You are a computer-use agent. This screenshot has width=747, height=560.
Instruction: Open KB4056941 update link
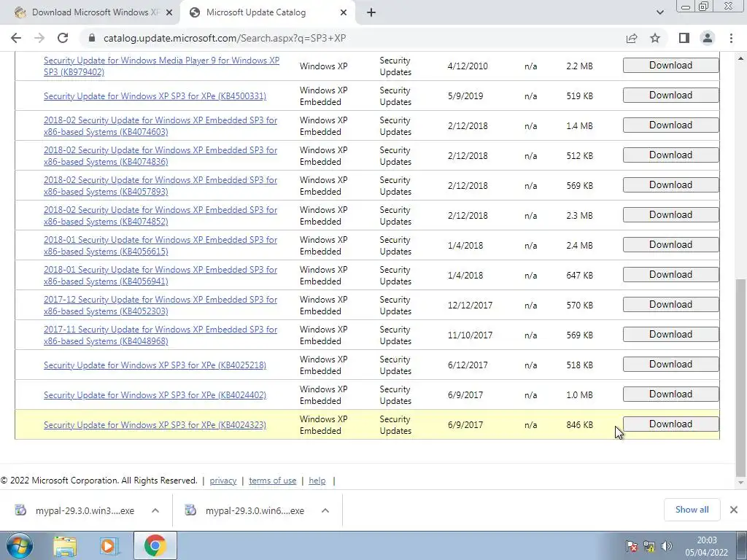click(160, 275)
